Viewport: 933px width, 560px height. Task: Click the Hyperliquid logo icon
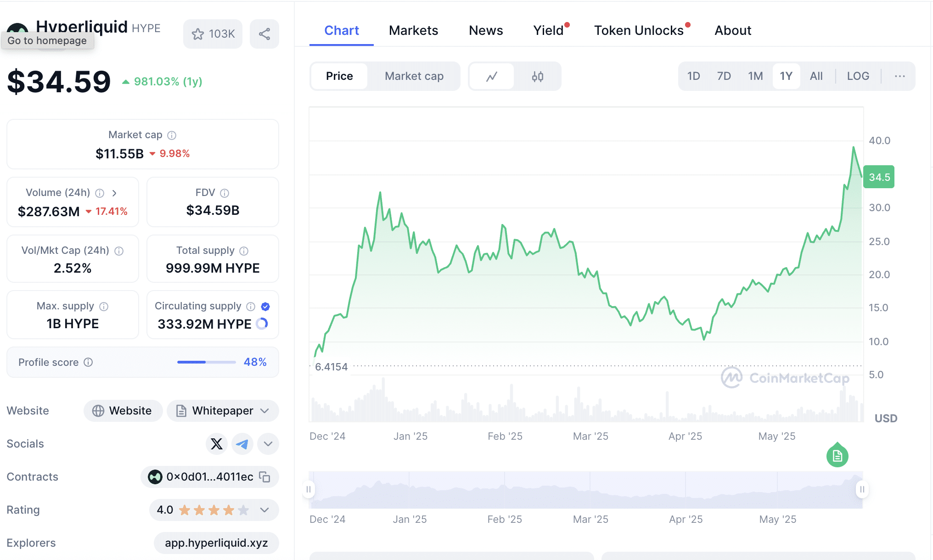(17, 28)
